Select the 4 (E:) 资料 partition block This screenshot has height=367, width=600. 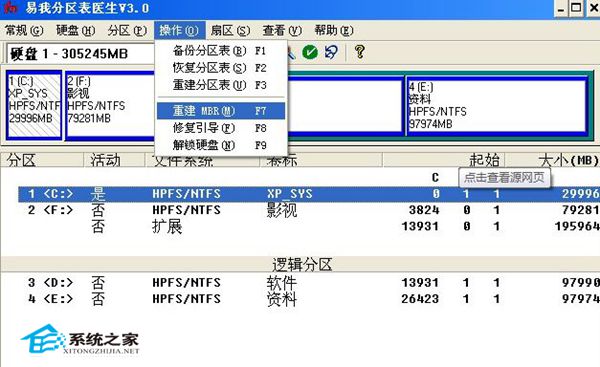coord(497,105)
